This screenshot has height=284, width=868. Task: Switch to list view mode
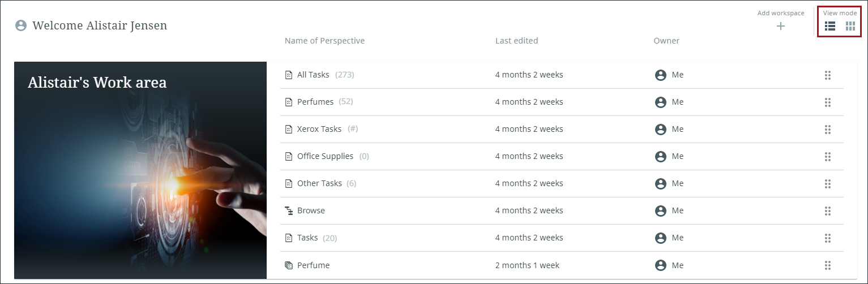click(830, 26)
